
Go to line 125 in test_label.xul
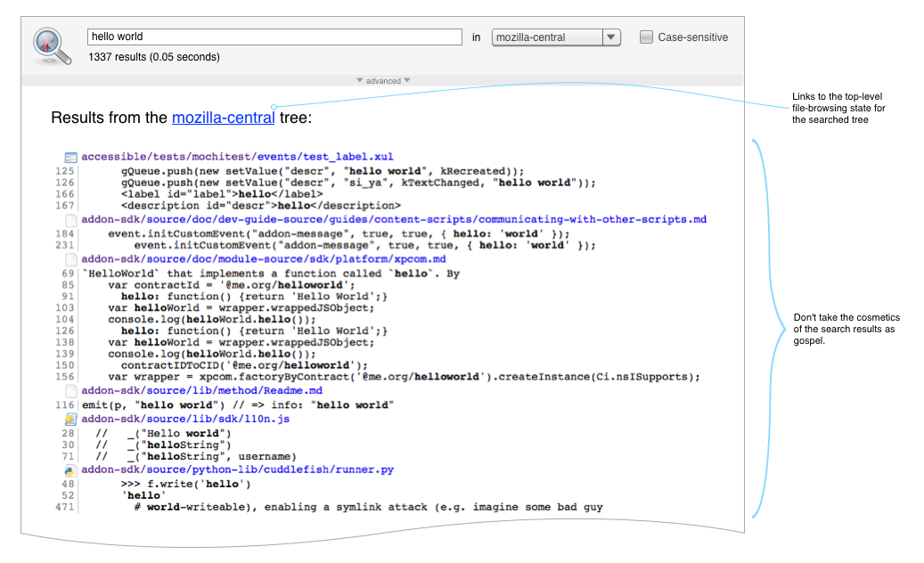point(65,171)
